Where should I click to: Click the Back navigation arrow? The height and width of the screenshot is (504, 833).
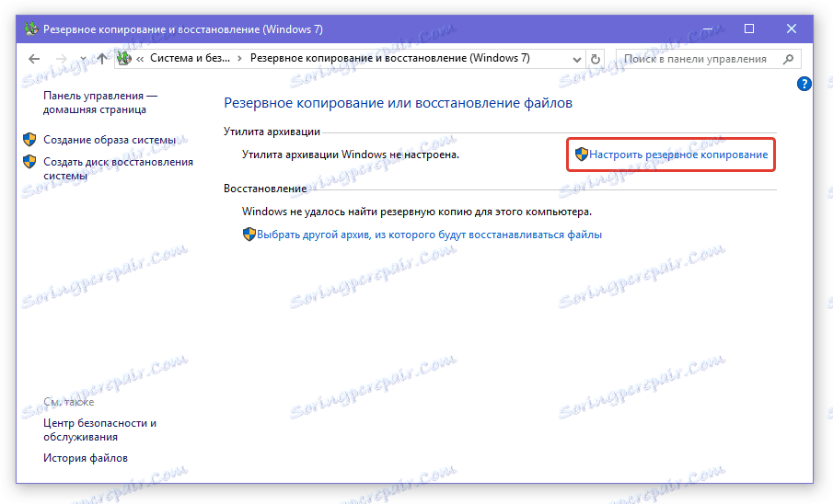click(34, 59)
